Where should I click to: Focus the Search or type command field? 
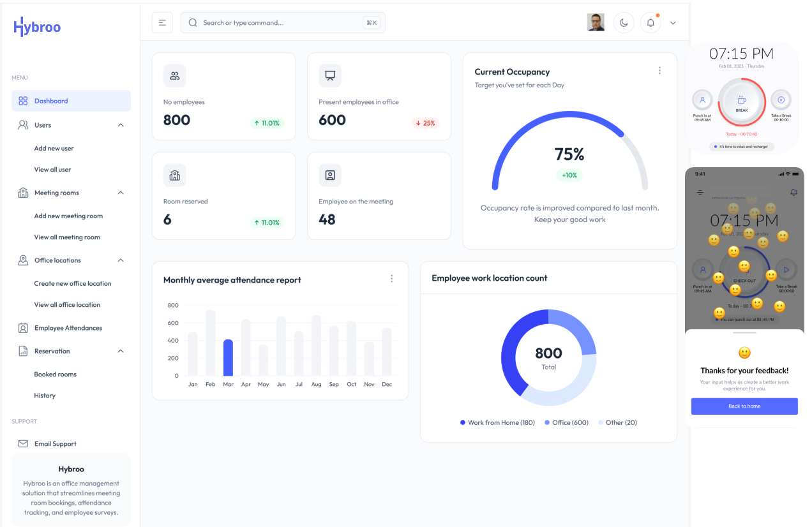click(283, 23)
